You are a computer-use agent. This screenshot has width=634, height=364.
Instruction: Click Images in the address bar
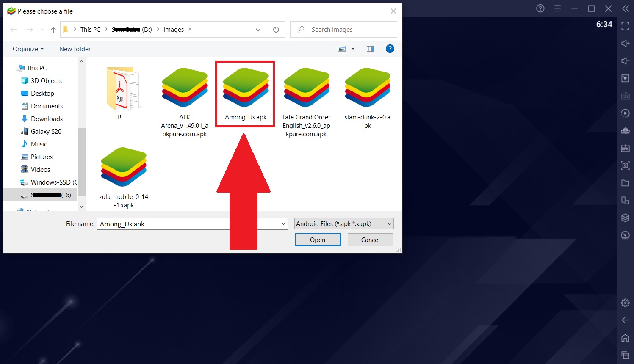(x=174, y=29)
